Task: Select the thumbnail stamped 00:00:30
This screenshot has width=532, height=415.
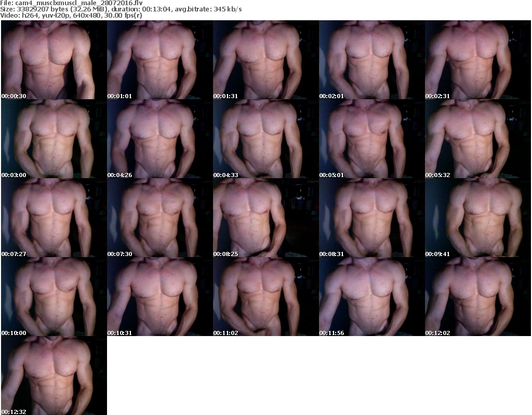Action: (x=54, y=60)
